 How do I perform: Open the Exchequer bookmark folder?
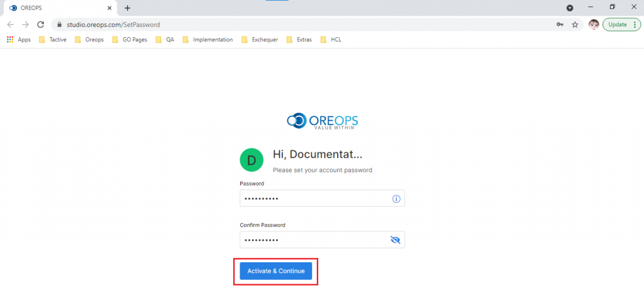click(x=260, y=40)
